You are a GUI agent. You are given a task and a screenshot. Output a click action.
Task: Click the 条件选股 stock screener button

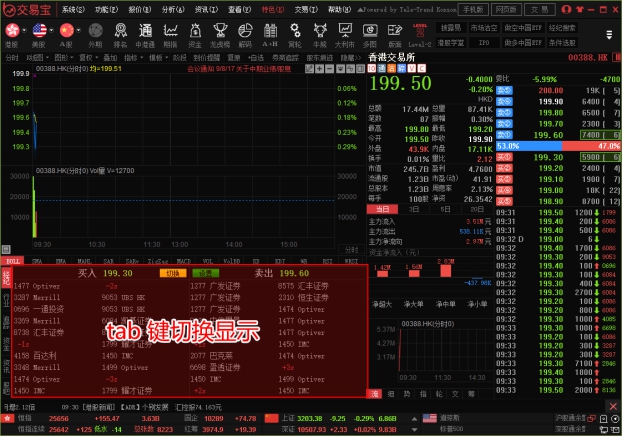tap(563, 44)
